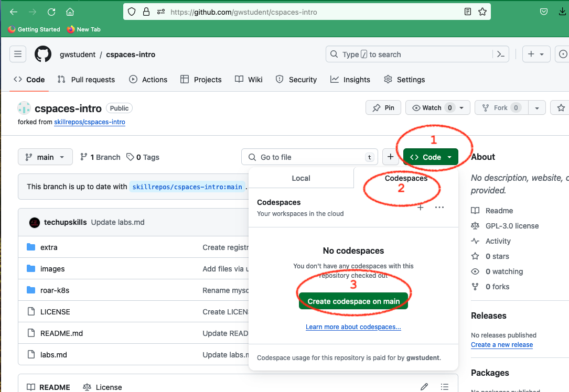Open the Projects tab
The image size is (569, 392).
[x=201, y=80]
